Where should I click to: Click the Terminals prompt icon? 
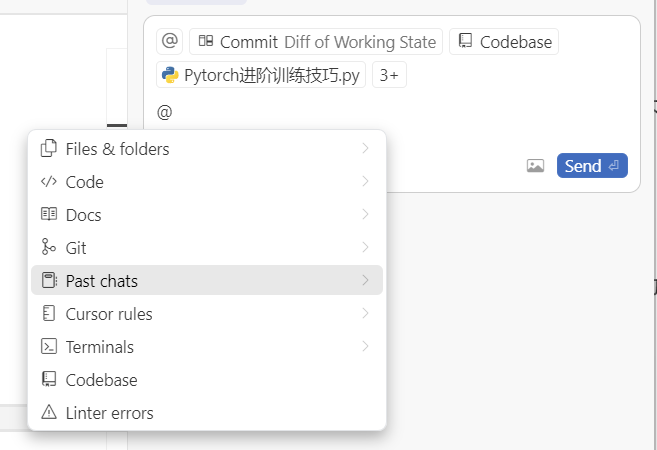pyautogui.click(x=48, y=347)
